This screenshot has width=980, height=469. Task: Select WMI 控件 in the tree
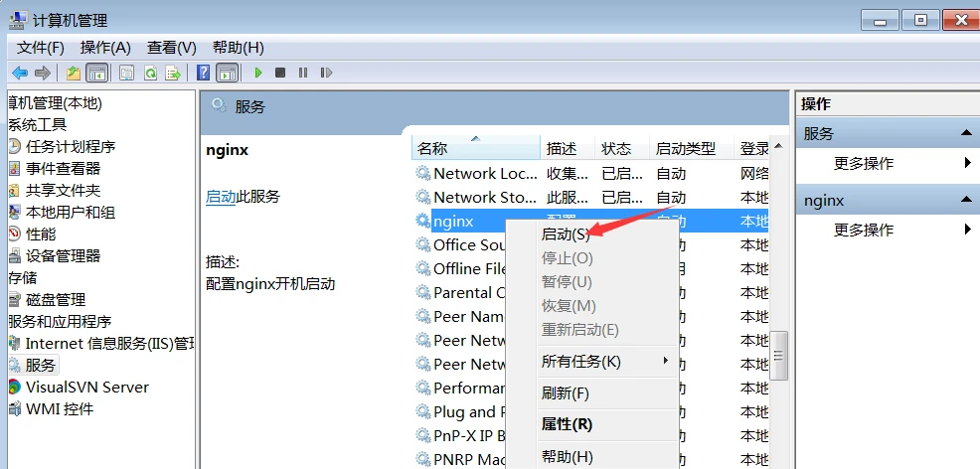60,409
